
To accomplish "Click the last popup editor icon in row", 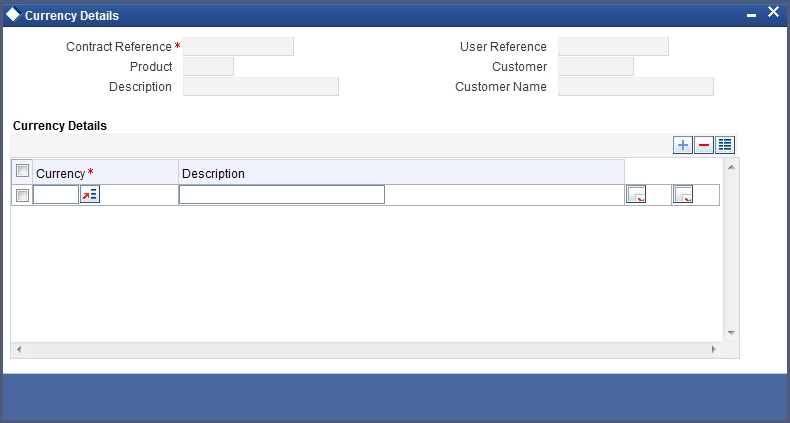I will pos(683,194).
